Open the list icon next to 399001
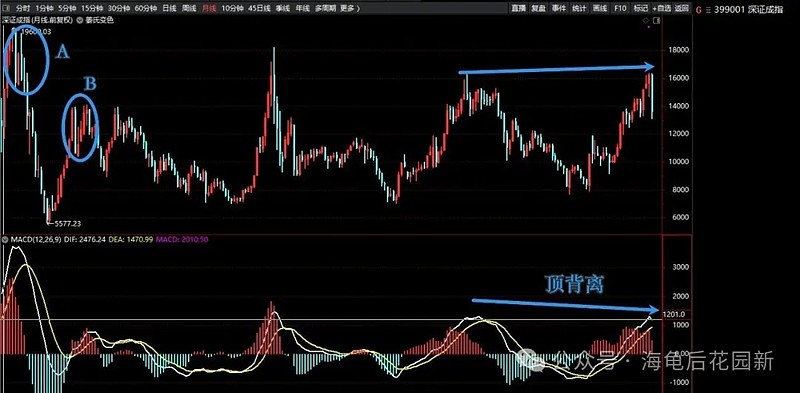800x393 pixels. (708, 10)
